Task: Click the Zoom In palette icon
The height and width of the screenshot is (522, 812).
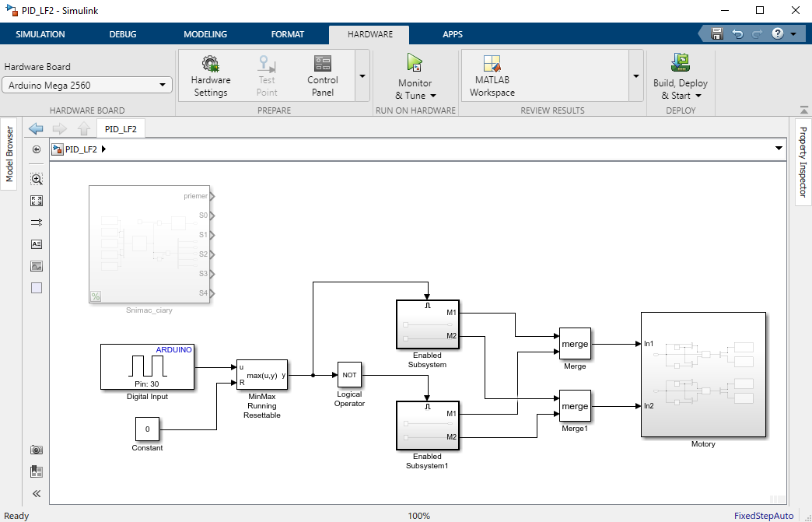Action: click(x=37, y=179)
